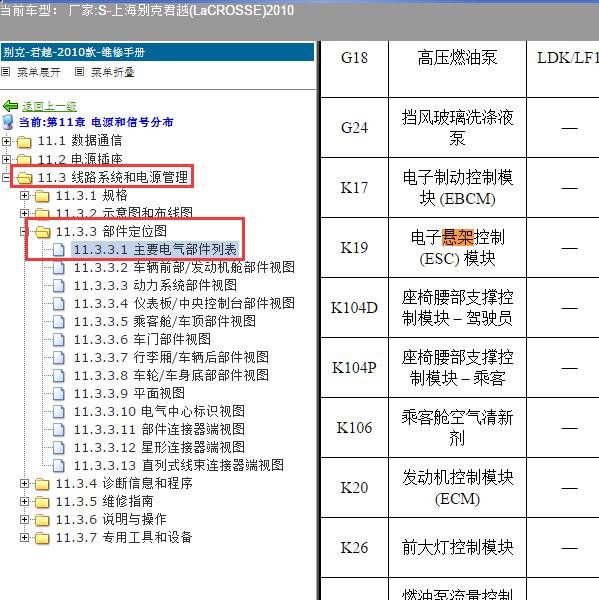Click the 11.3.4 诊断信息和程序 folder icon
The image size is (599, 600).
pos(42,484)
